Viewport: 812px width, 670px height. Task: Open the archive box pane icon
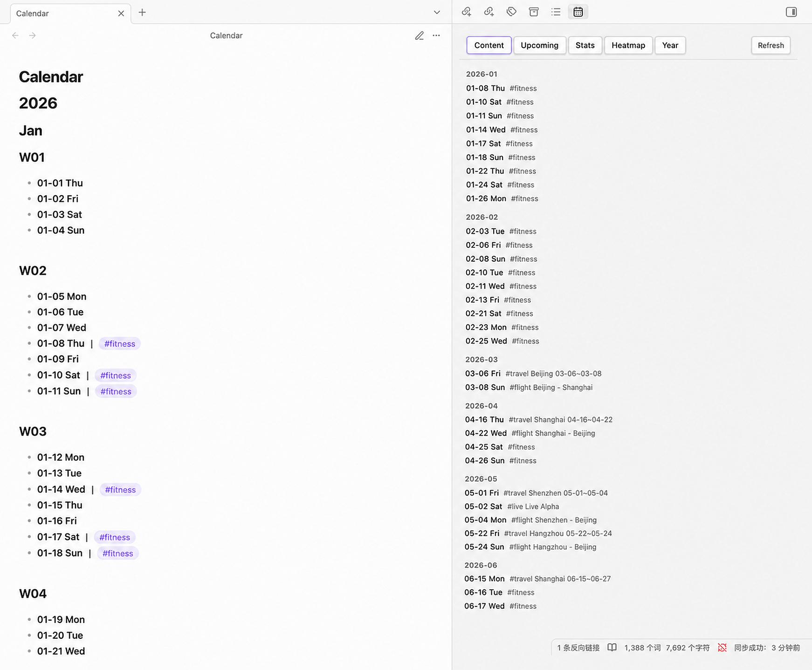[x=534, y=12]
